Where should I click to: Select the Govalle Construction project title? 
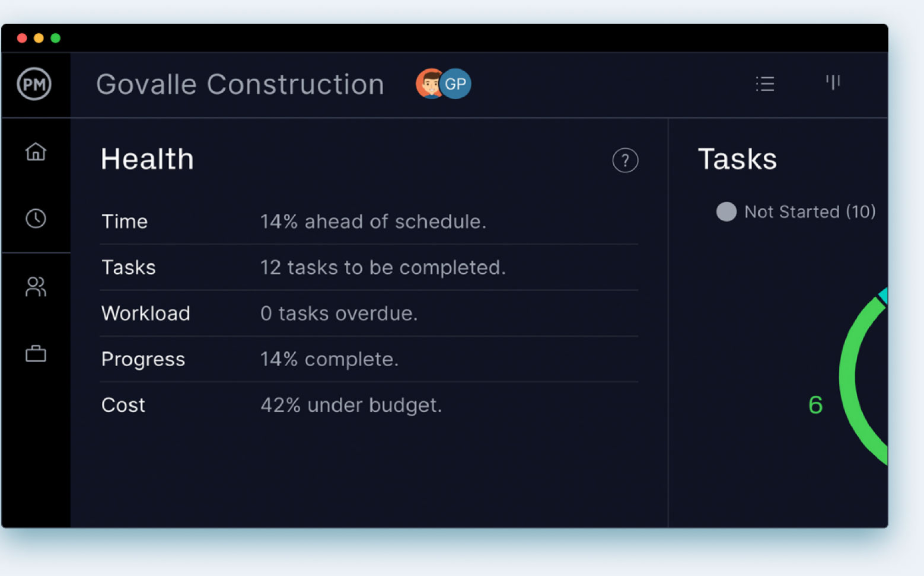tap(240, 84)
